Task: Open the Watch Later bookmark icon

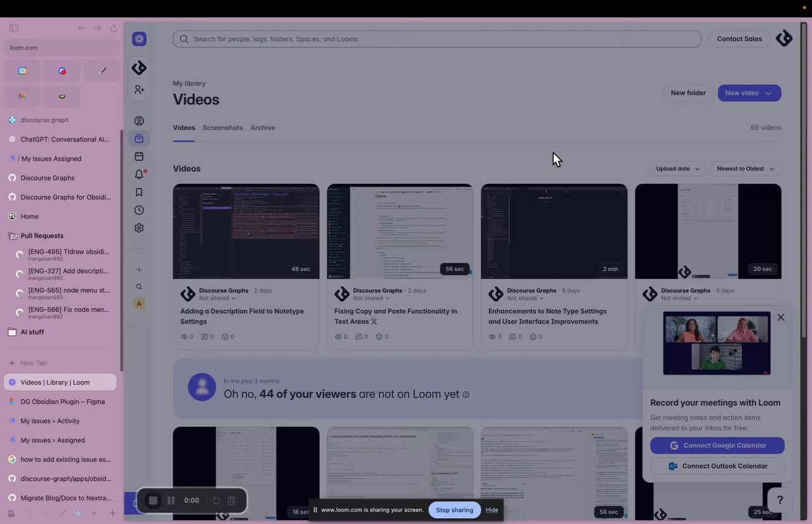Action: (x=139, y=192)
